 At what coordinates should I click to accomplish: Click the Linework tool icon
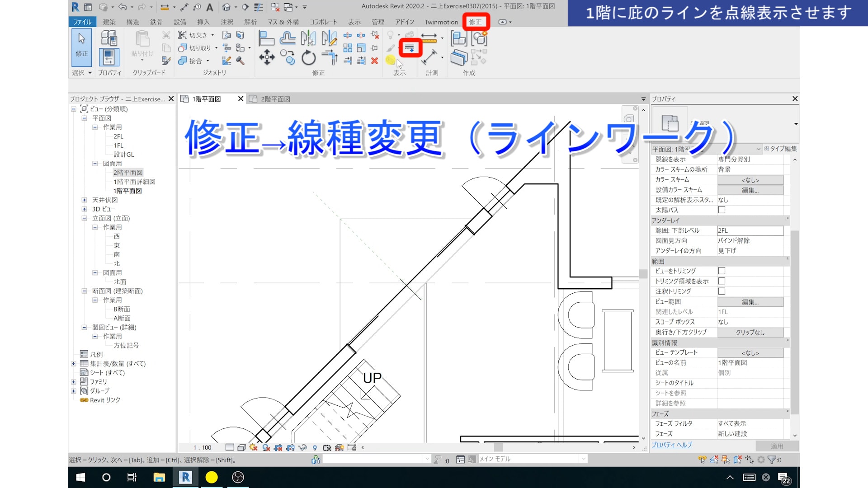pyautogui.click(x=409, y=48)
